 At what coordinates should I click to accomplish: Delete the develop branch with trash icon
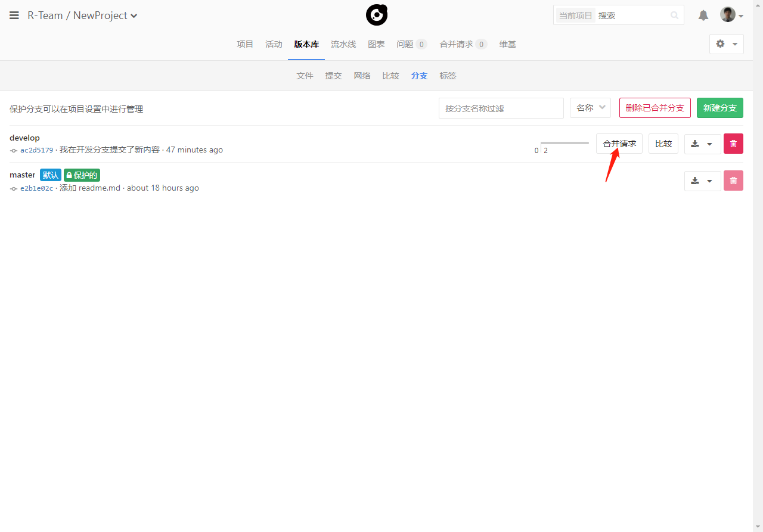[733, 144]
